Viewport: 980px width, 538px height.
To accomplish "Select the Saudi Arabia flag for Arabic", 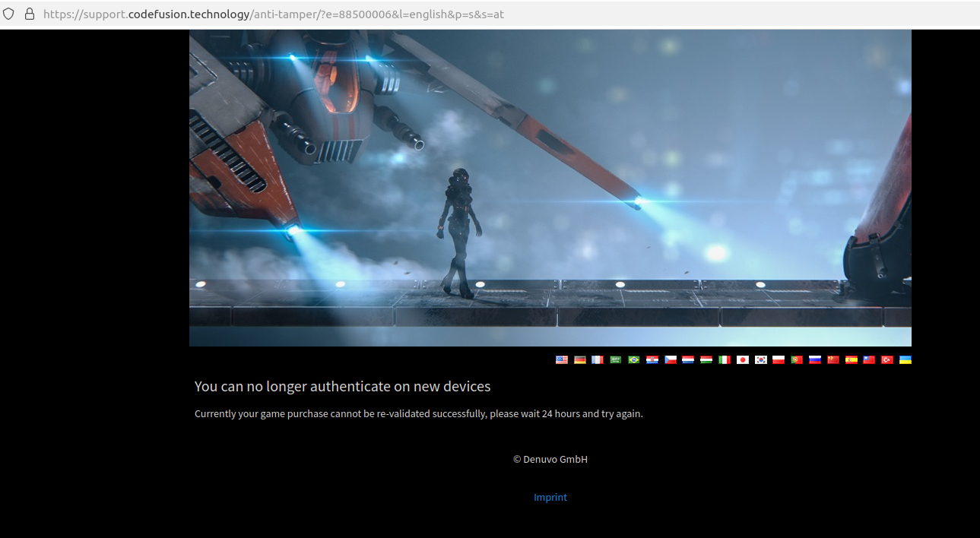I will tap(616, 360).
